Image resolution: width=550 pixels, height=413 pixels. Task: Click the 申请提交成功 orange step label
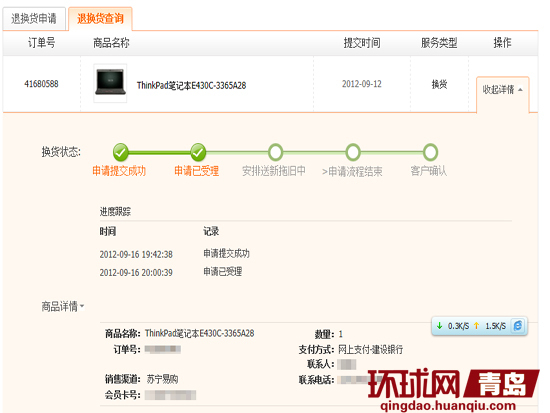click(119, 171)
